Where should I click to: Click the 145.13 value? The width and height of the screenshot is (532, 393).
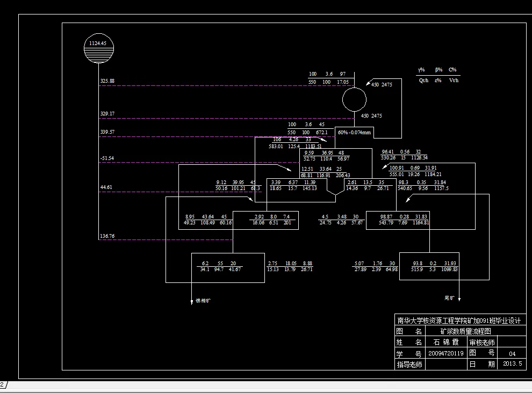310,188
